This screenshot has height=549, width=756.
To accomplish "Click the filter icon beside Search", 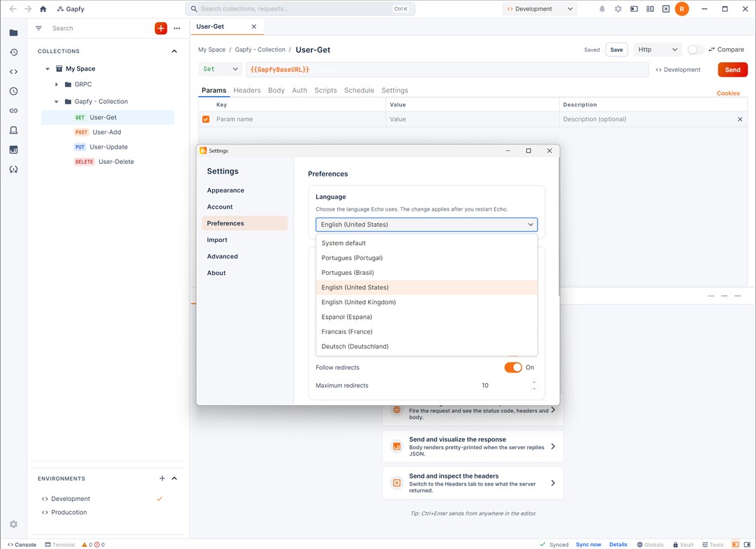I will (x=38, y=29).
